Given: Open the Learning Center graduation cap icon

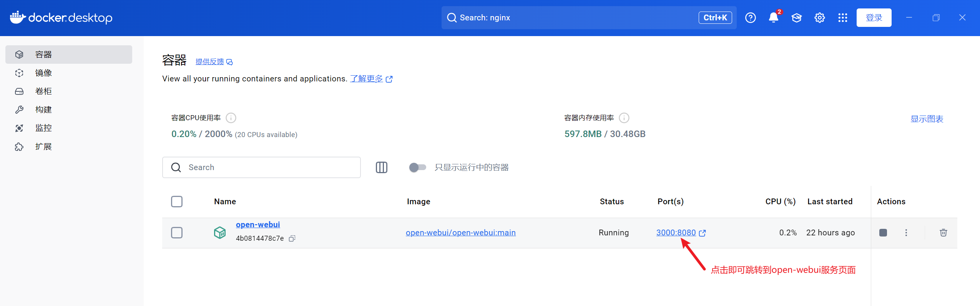Looking at the screenshot, I should (x=797, y=18).
